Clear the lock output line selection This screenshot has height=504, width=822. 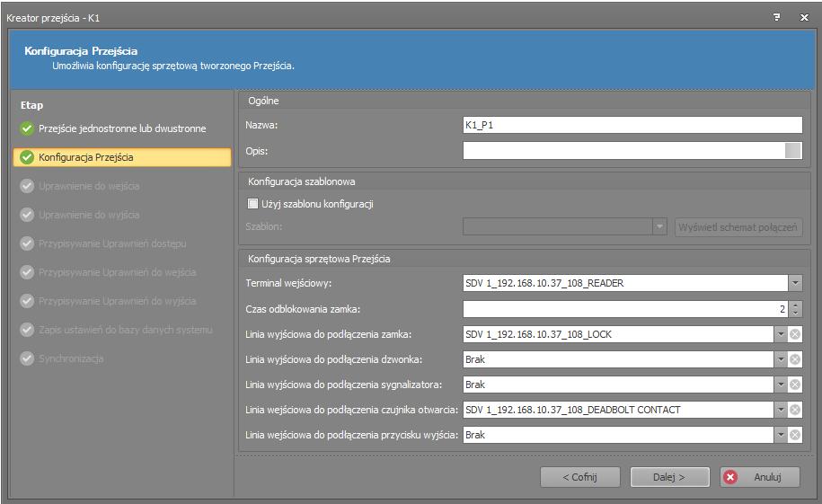pyautogui.click(x=795, y=334)
